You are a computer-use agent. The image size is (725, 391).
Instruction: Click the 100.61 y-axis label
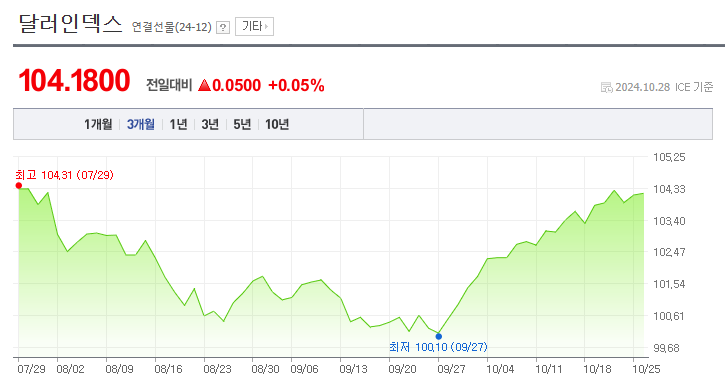(669, 316)
